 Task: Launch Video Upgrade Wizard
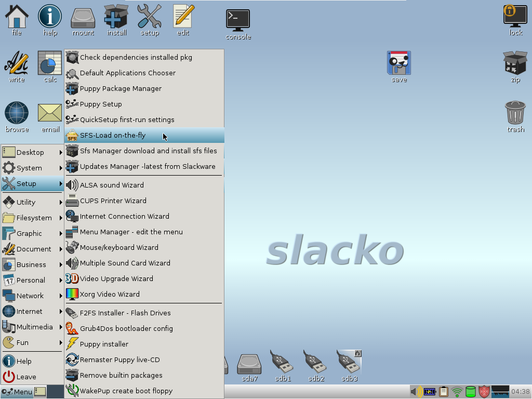pos(144,279)
